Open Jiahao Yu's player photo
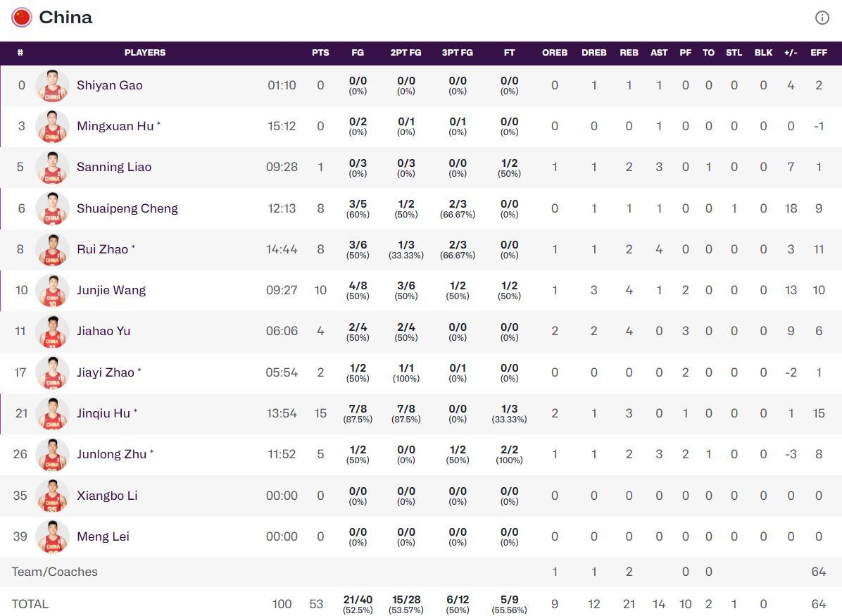The height and width of the screenshot is (616, 842). [52, 332]
